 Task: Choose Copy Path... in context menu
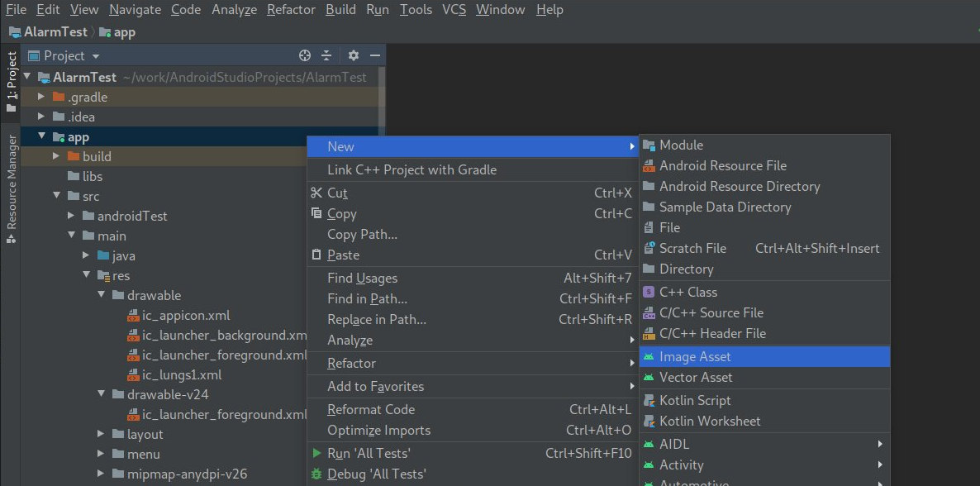[473, 235]
